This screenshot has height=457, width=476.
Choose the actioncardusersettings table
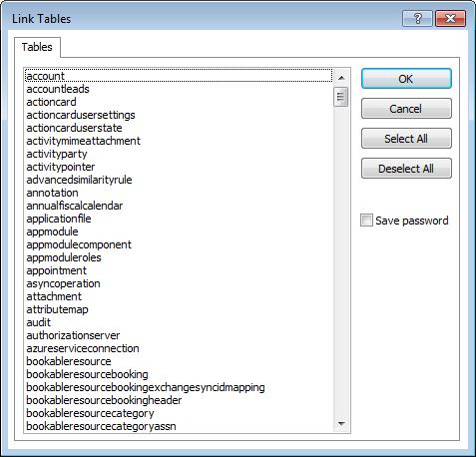click(179, 115)
